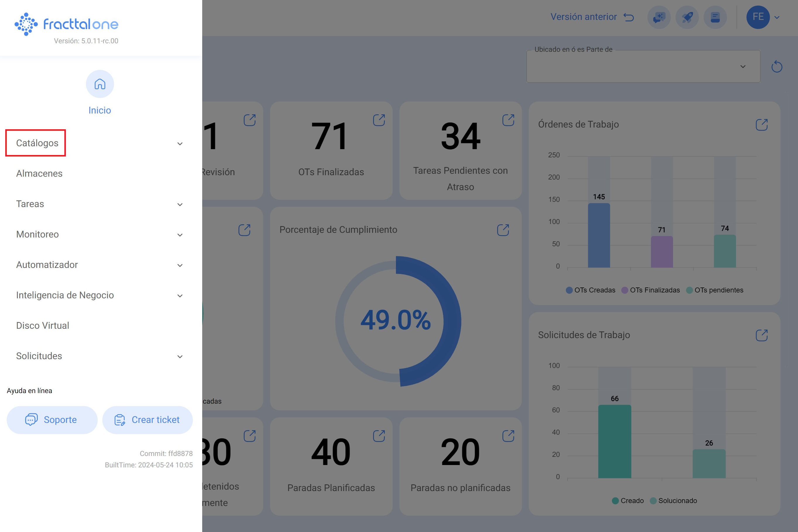Image resolution: width=798 pixels, height=532 pixels.
Task: Click the rocket icon in header
Action: point(687,17)
